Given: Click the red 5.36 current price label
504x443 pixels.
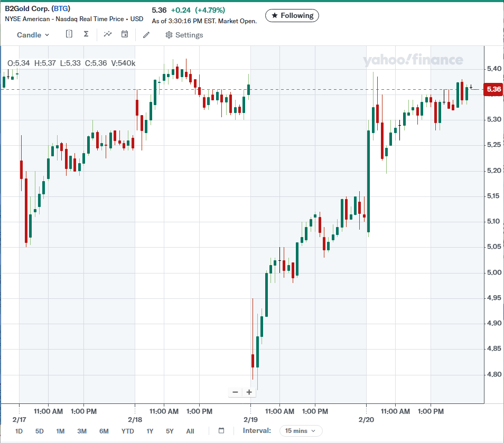Looking at the screenshot, I should click(493, 89).
